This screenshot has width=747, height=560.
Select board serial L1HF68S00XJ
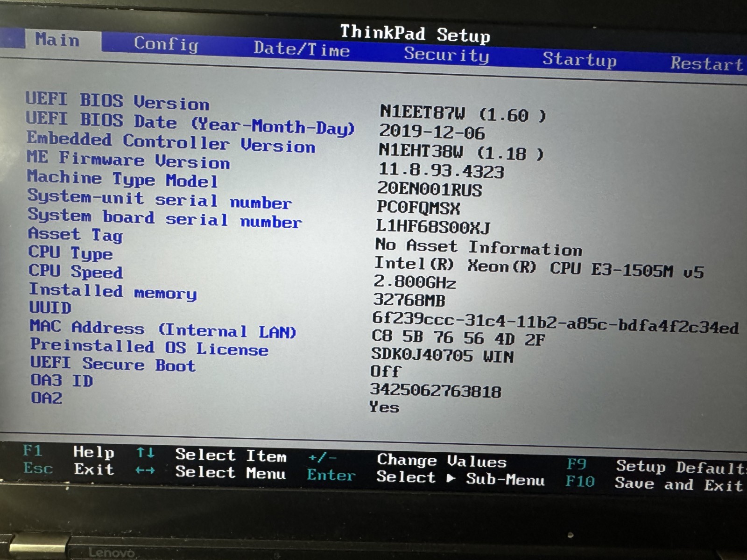pyautogui.click(x=433, y=227)
